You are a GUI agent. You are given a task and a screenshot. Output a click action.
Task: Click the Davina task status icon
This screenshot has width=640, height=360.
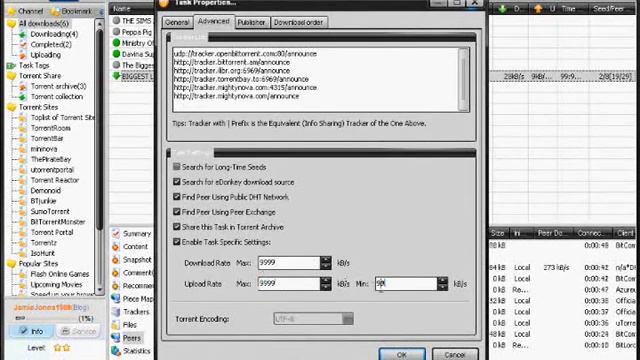point(116,53)
